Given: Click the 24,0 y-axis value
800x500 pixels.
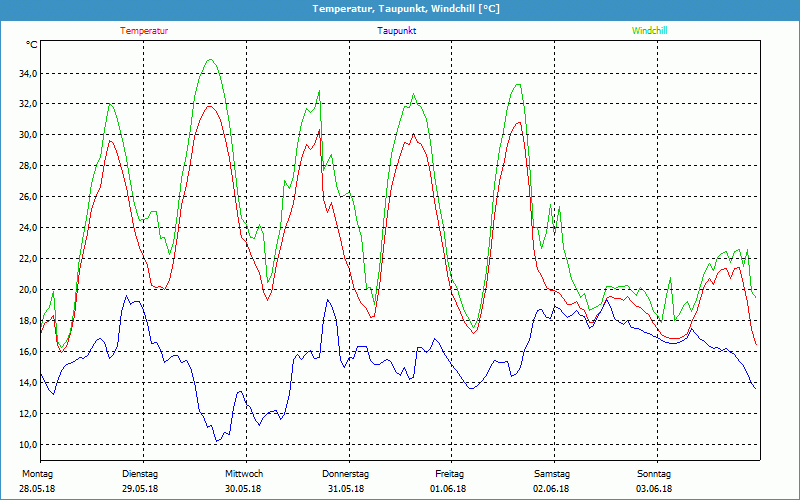Looking at the screenshot, I should pos(28,228).
